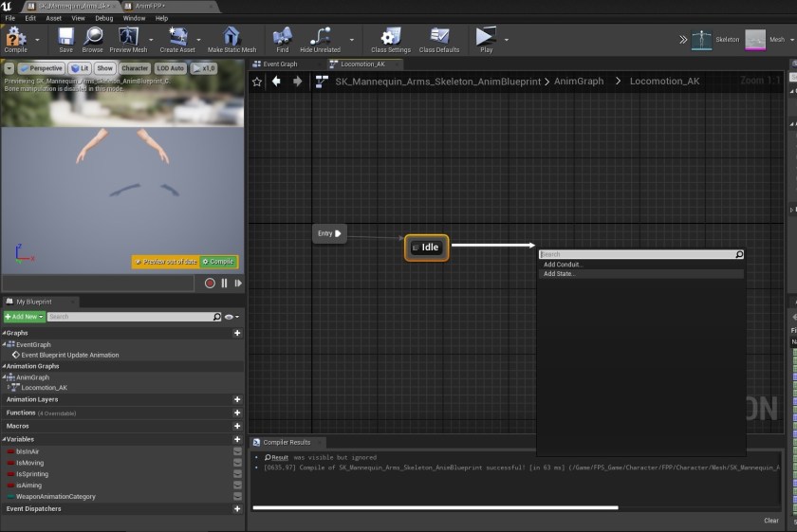Click the Compile toolbar icon
The image size is (797, 532).
pos(15,39)
